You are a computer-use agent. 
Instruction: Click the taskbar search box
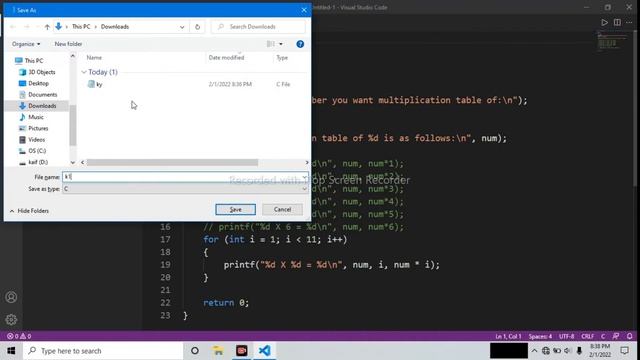coord(103,351)
